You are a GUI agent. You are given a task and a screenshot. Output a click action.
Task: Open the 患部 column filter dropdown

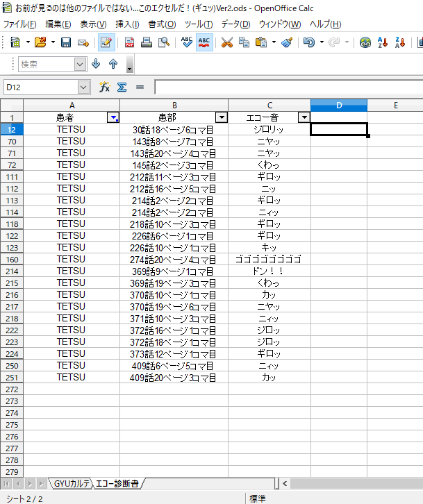[x=222, y=117]
